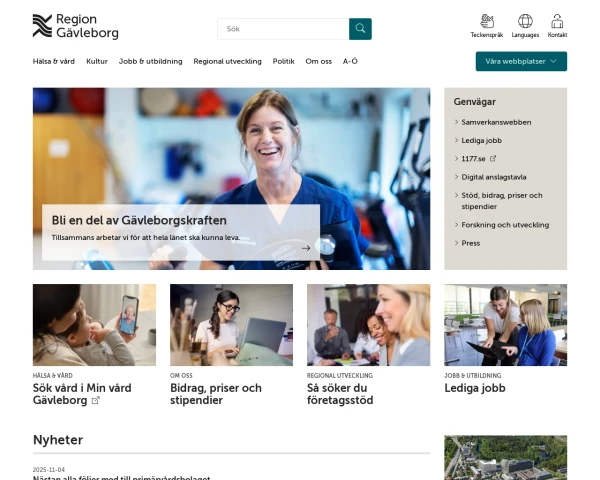This screenshot has height=480, width=600.
Task: Click external link icon beside 1177.se
Action: point(493,159)
